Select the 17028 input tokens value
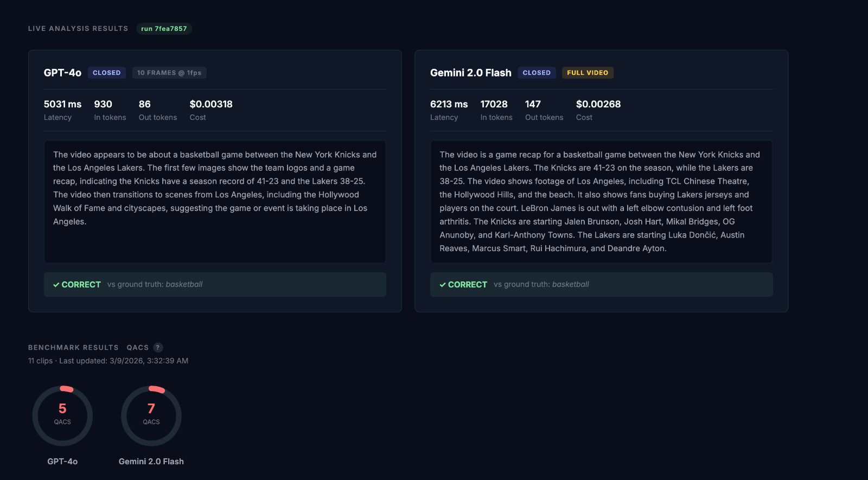868x480 pixels. (494, 104)
